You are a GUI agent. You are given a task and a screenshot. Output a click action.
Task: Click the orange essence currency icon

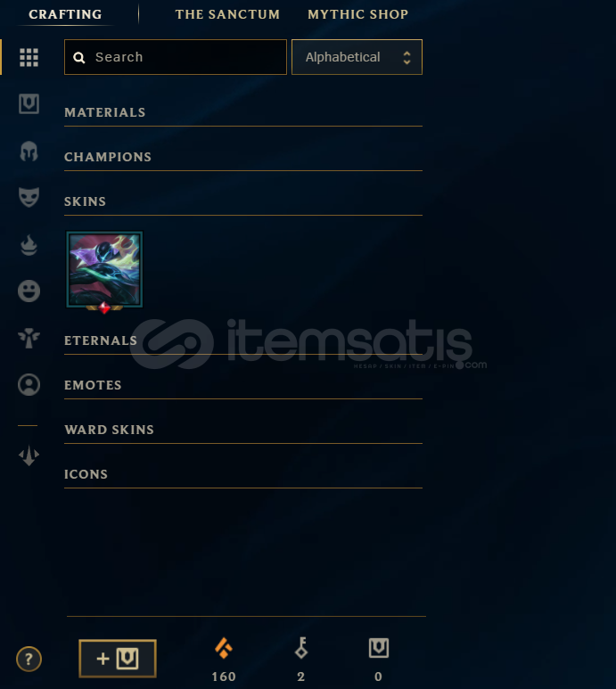pos(224,648)
